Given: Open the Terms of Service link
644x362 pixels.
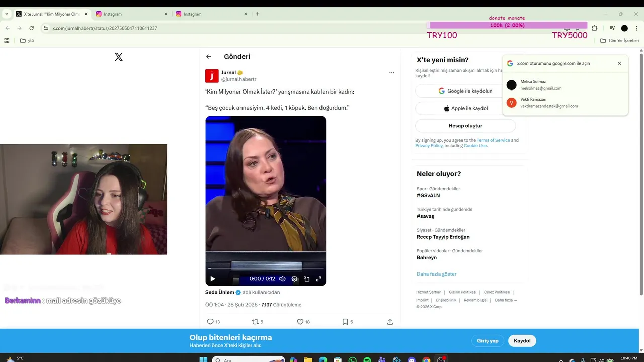Looking at the screenshot, I should pyautogui.click(x=493, y=140).
